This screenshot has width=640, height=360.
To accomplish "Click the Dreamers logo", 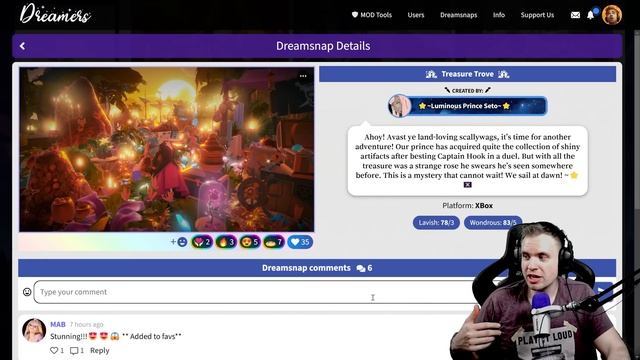I will click(x=55, y=14).
